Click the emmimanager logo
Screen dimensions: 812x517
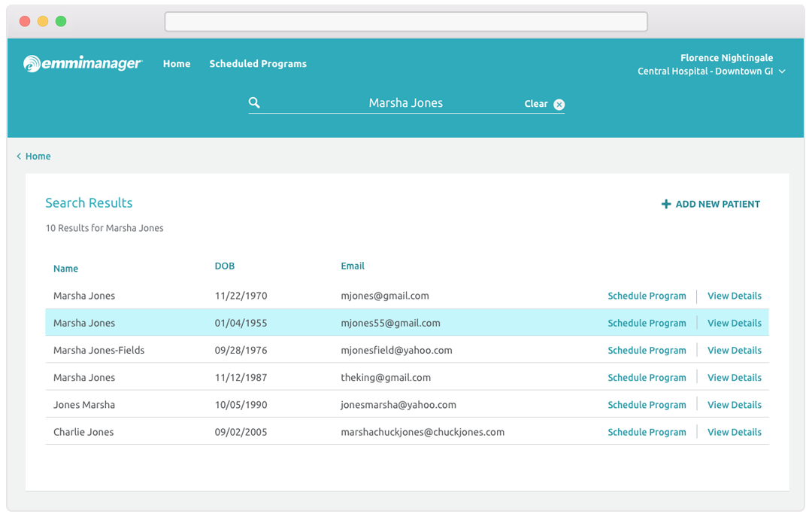[83, 64]
